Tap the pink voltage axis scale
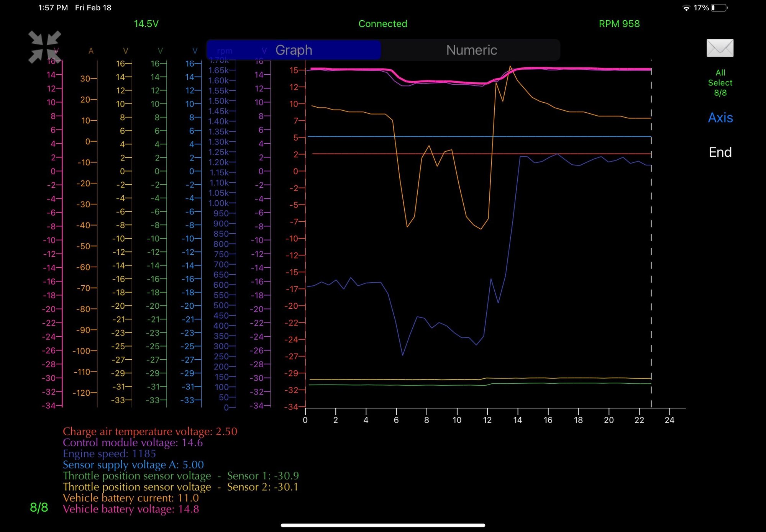The width and height of the screenshot is (766, 532). (53, 234)
